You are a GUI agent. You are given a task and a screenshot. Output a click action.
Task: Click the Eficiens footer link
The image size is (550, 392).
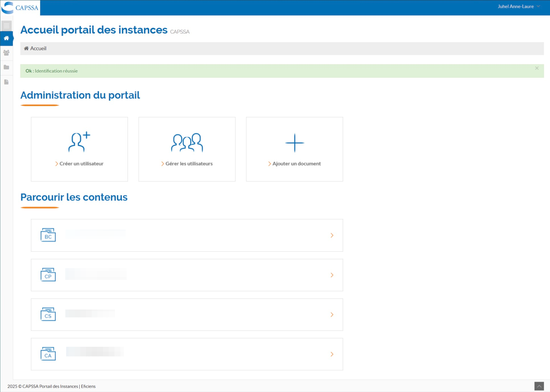pos(88,386)
